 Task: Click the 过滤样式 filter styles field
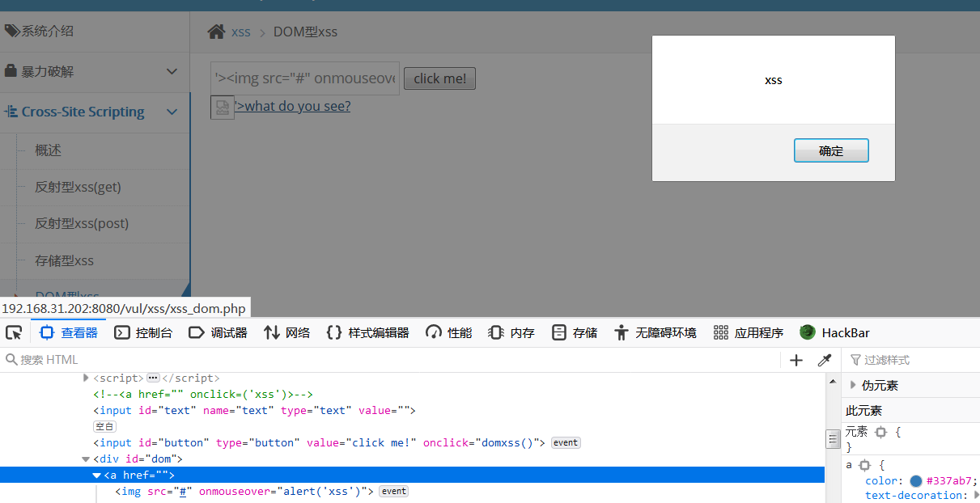coord(913,360)
